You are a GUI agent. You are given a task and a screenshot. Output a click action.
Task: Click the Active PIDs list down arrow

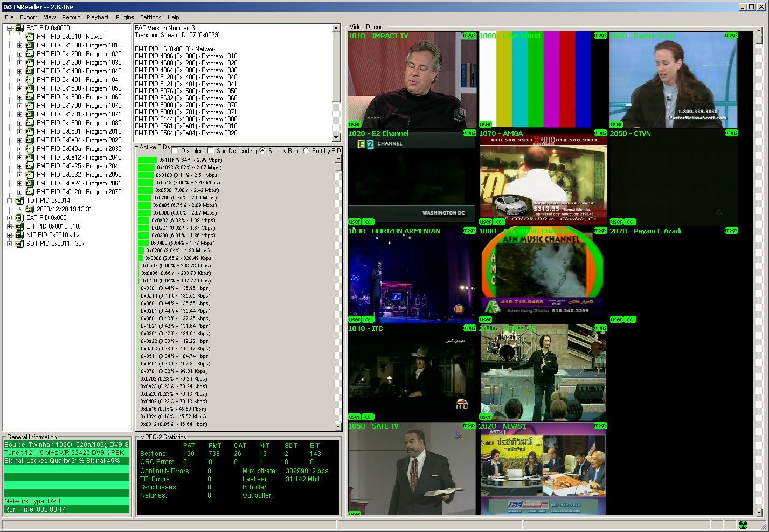[x=338, y=426]
